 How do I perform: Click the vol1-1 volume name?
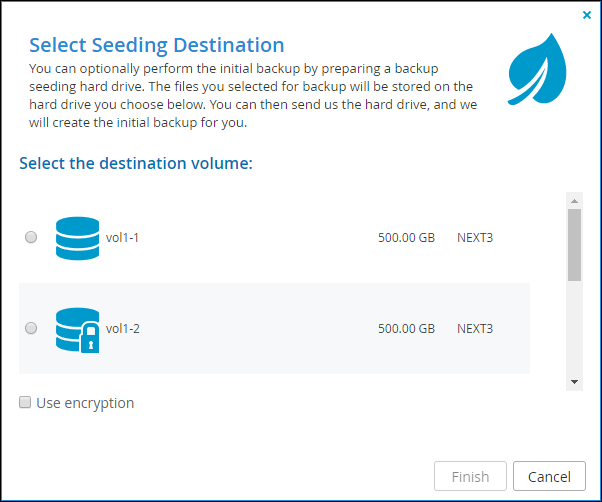[122, 238]
